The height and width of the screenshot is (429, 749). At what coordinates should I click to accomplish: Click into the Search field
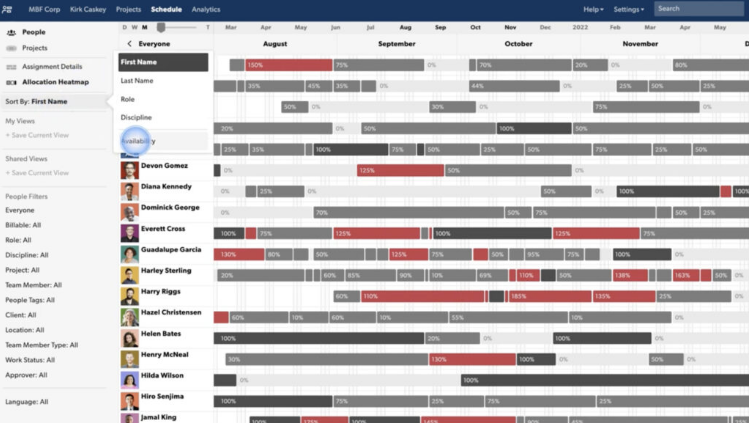pos(700,9)
